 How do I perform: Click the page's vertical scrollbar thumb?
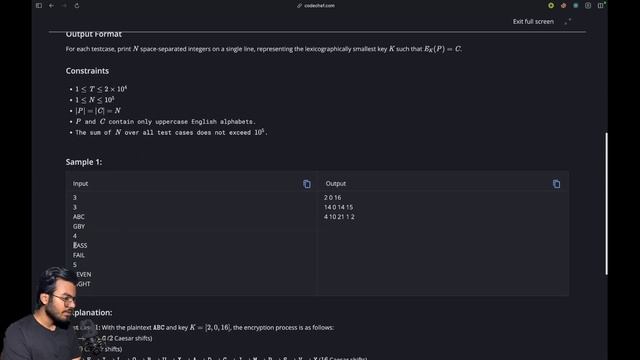(606, 204)
